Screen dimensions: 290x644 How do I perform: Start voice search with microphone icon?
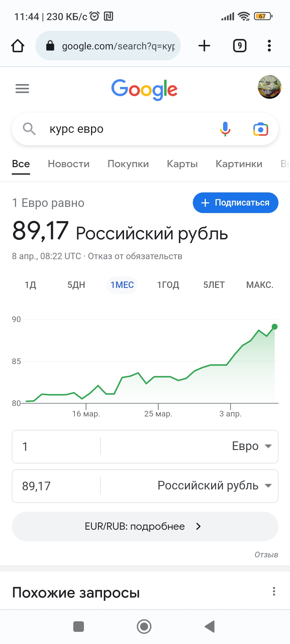tap(225, 129)
